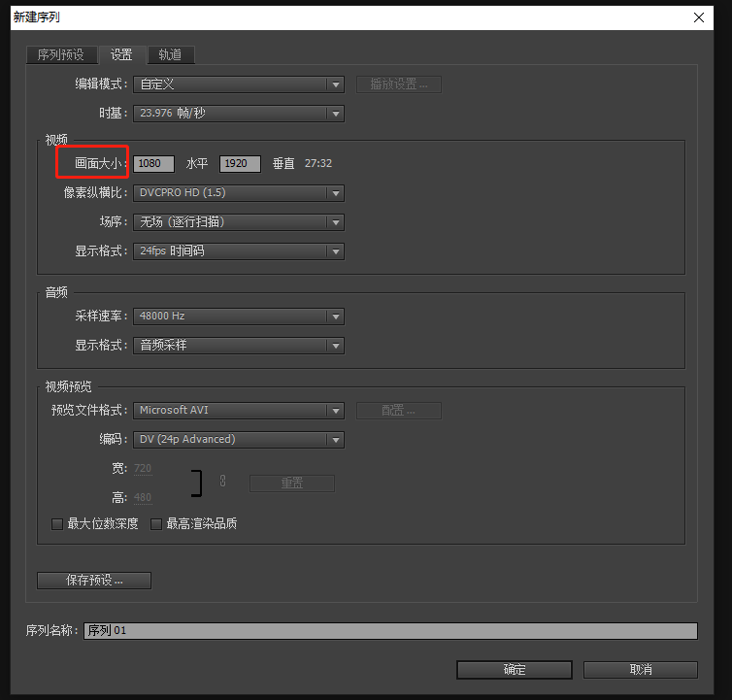Enable the 最高渲染品质 checkbox
Screen dimensions: 732x700
(156, 524)
